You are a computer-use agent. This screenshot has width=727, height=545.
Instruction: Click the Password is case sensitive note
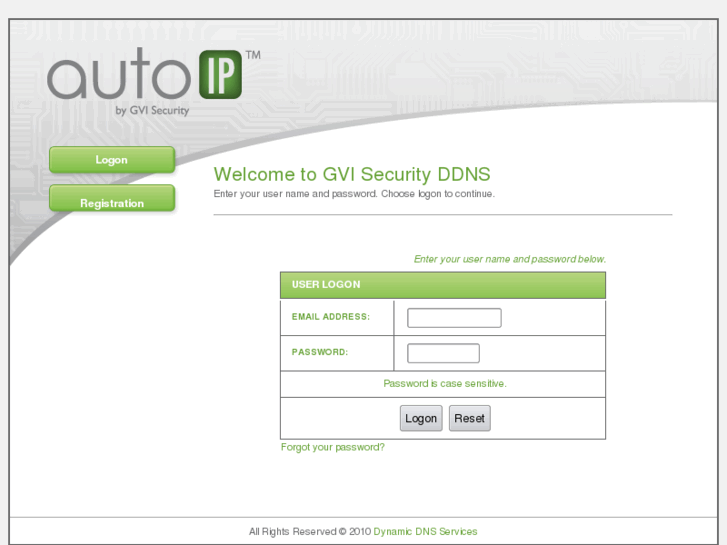[445, 384]
